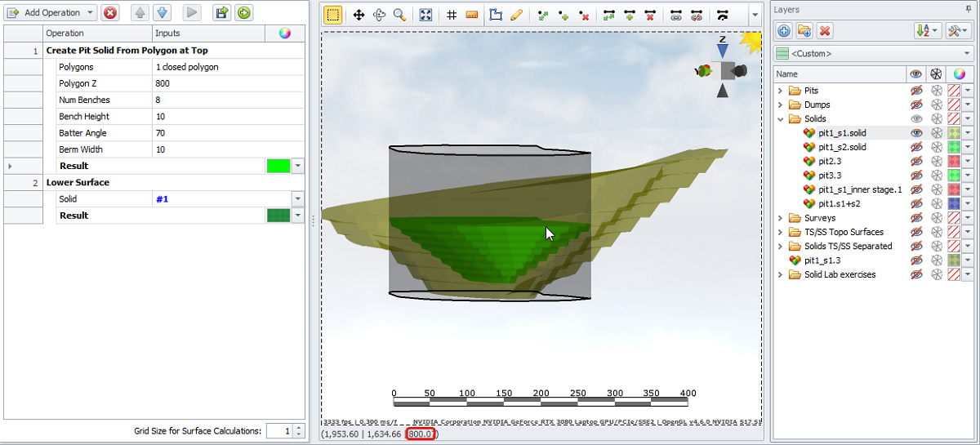Expand the Surveys folder

coord(780,218)
